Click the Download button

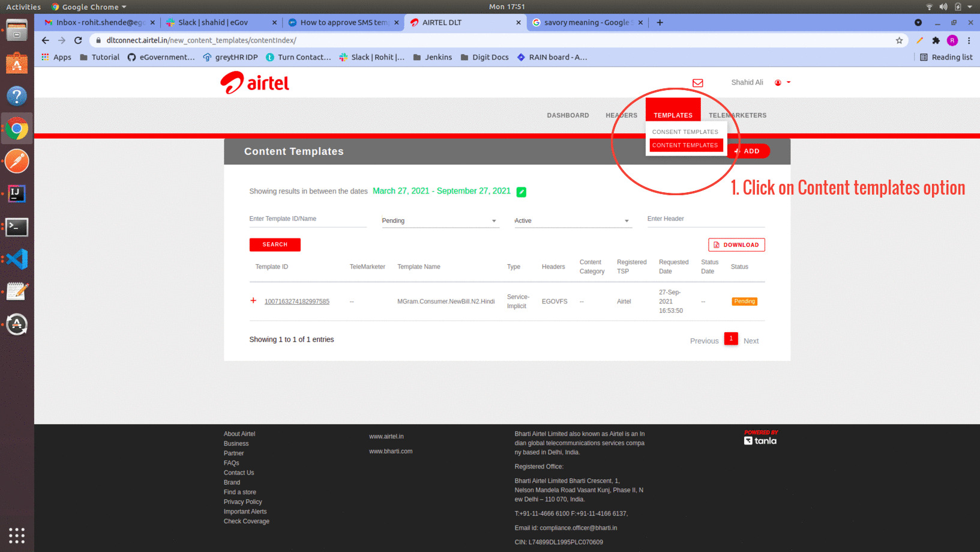tap(736, 245)
